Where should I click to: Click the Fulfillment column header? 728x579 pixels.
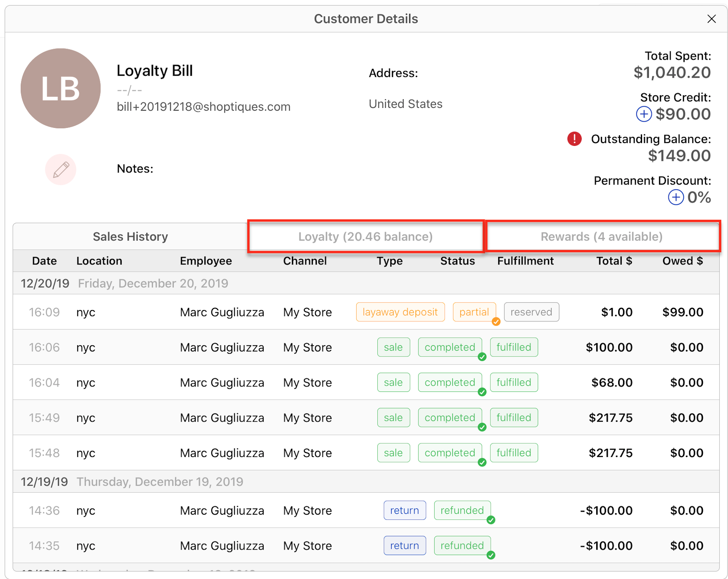click(525, 261)
